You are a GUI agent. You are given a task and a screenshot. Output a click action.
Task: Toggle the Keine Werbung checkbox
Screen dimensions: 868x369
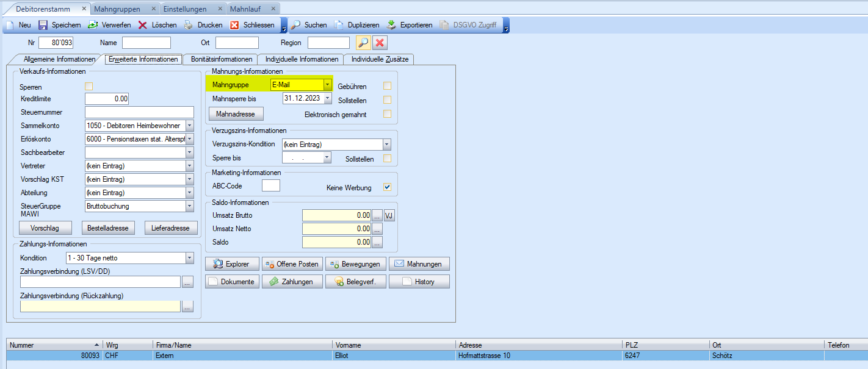(x=387, y=187)
